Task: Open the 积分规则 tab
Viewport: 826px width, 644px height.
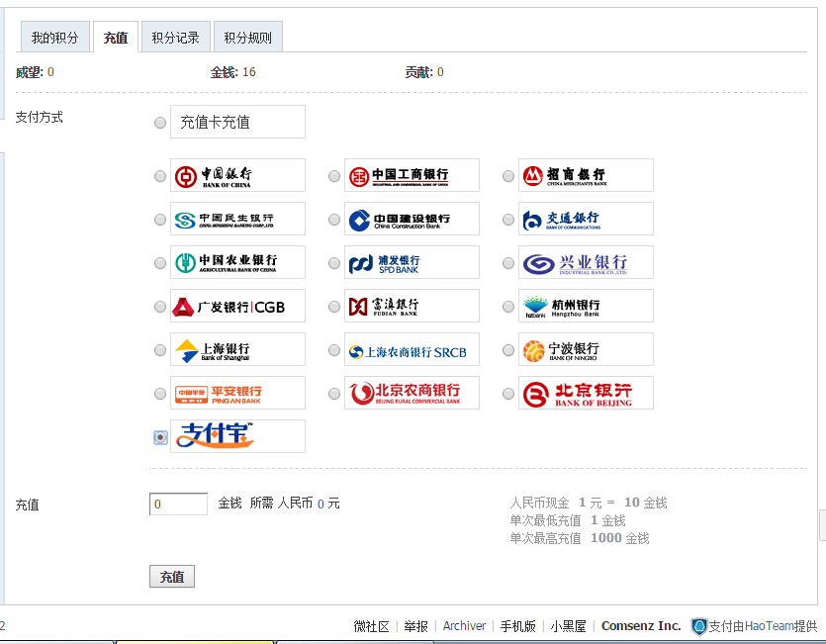Action: [x=248, y=37]
